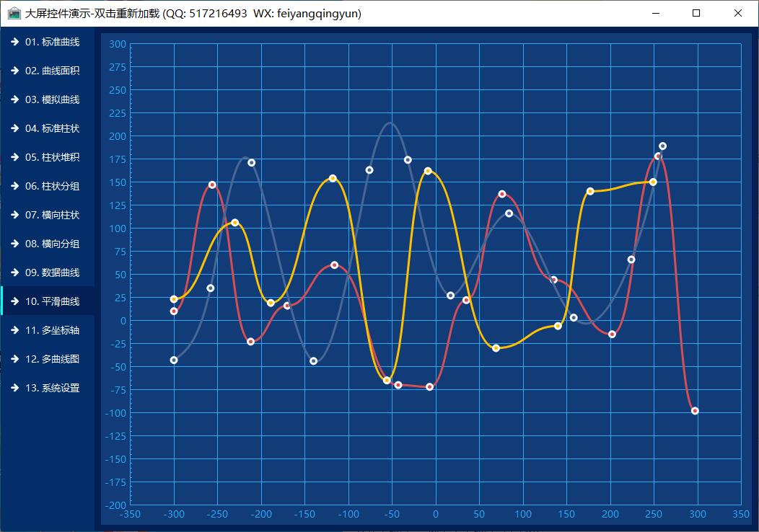Image resolution: width=759 pixels, height=532 pixels.
Task: Hit the arrow icon next to 07. 横向柱状
Action: pos(14,215)
